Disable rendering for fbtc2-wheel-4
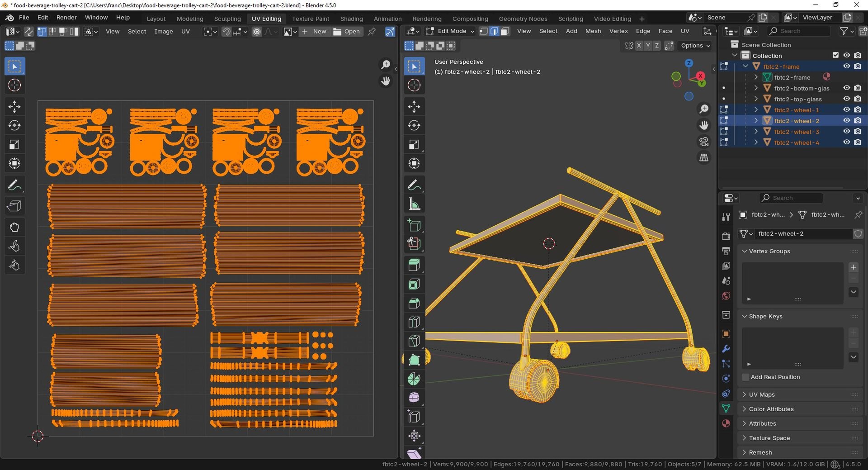The width and height of the screenshot is (868, 470). (858, 142)
